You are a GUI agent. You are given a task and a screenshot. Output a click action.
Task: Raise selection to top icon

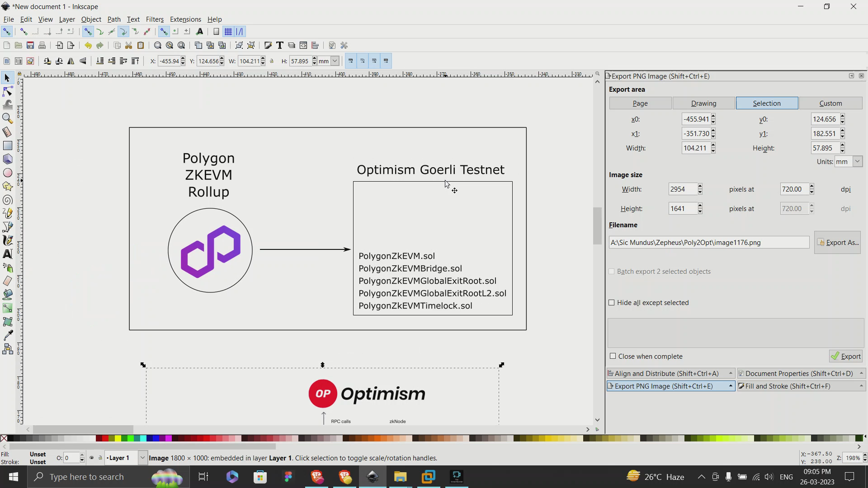tap(135, 61)
